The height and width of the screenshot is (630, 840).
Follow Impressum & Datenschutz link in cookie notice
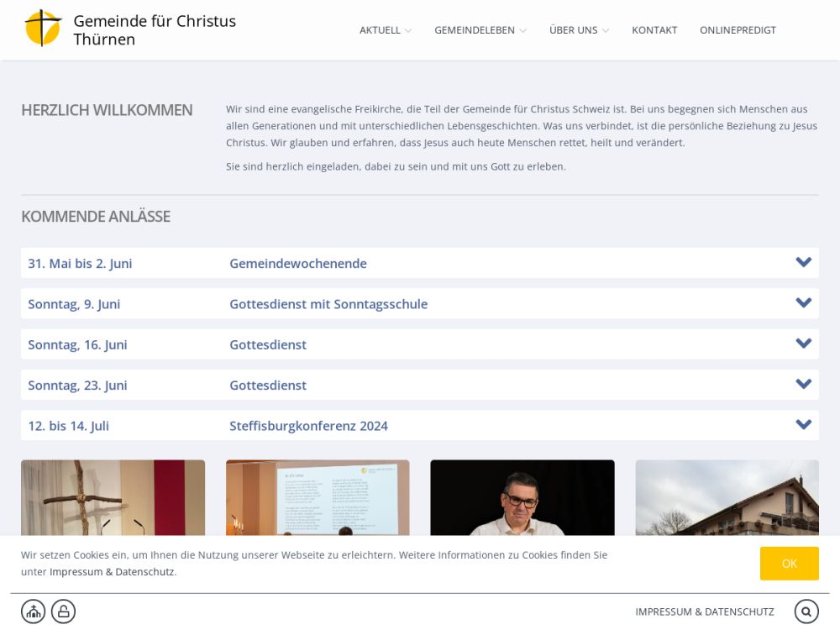tap(112, 572)
